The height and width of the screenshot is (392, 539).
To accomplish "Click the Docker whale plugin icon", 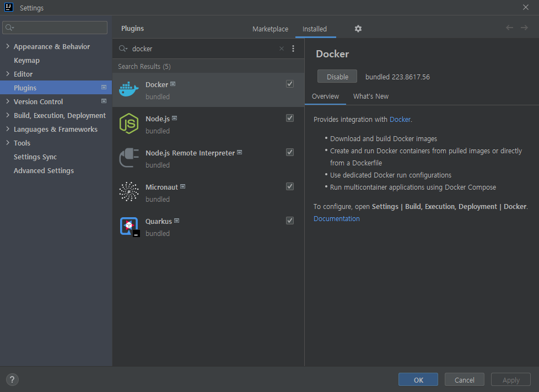I will [x=129, y=89].
